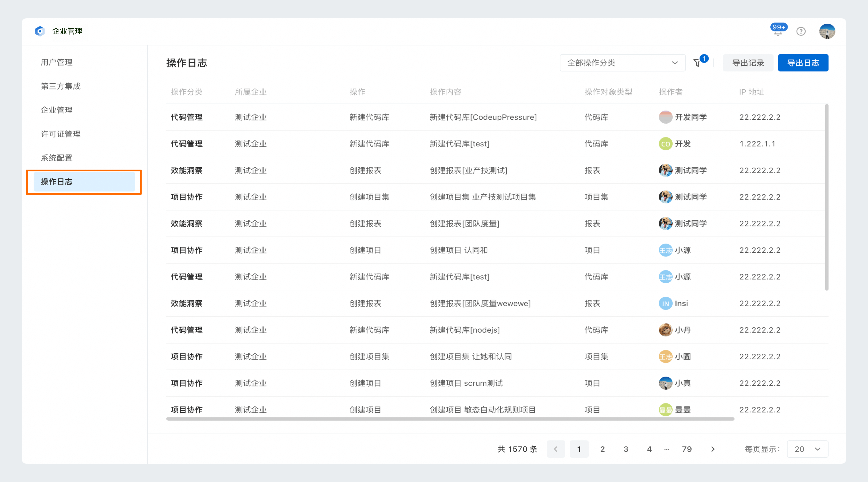Select 操作日志 in sidebar
Viewport: 868px width, 482px height.
coord(84,182)
